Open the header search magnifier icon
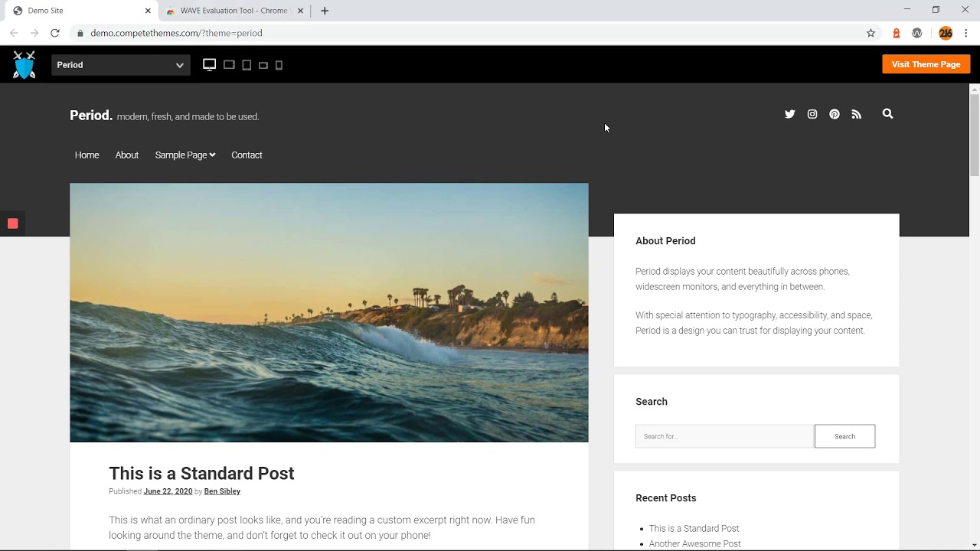 pyautogui.click(x=887, y=113)
